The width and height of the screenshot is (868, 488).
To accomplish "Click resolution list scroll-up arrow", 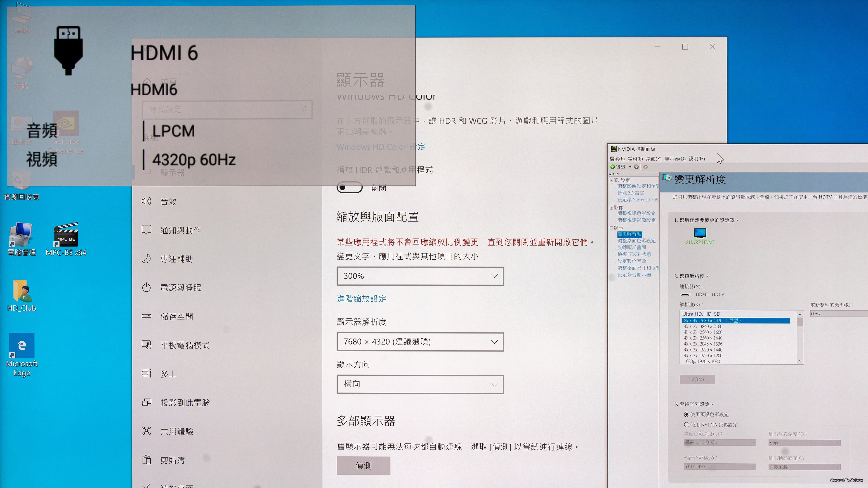I will pyautogui.click(x=800, y=314).
